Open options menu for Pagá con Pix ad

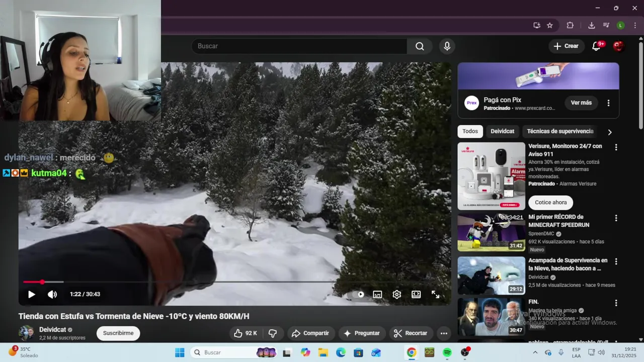click(608, 103)
